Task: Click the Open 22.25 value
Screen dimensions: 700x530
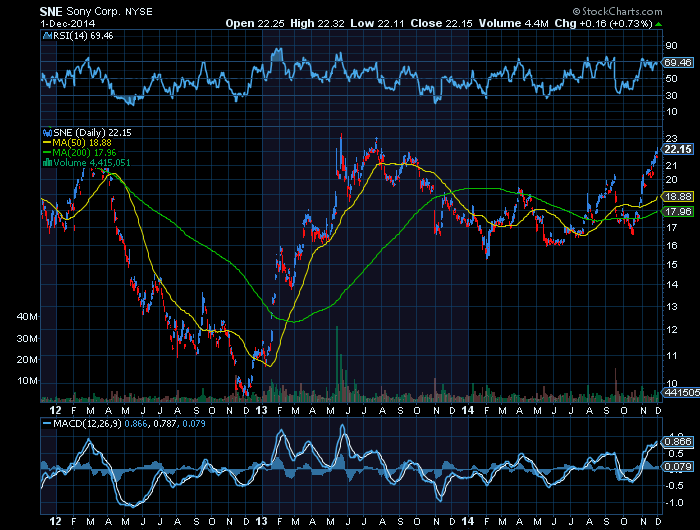Action: click(x=254, y=23)
